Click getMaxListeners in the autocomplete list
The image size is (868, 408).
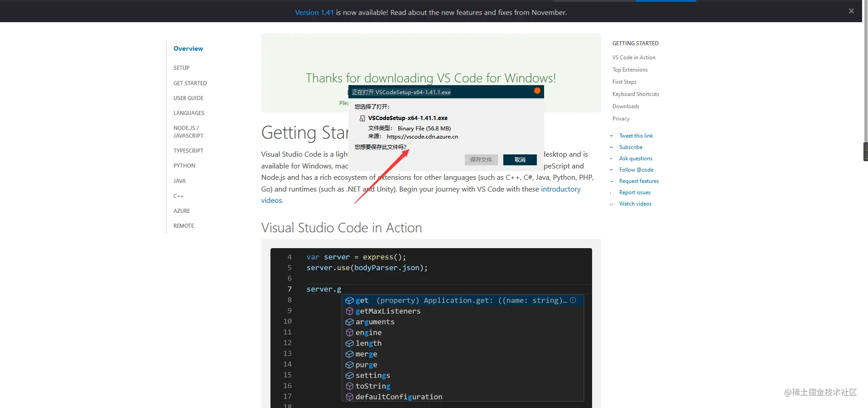[388, 311]
